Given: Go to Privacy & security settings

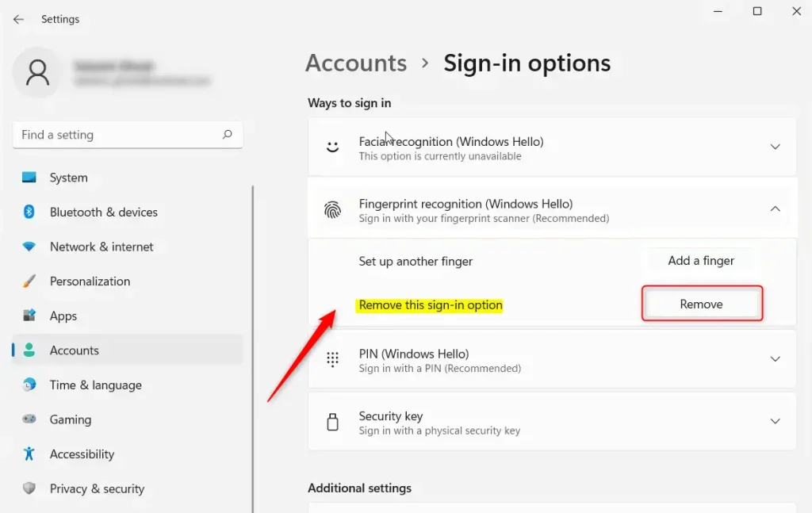Looking at the screenshot, I should click(97, 488).
